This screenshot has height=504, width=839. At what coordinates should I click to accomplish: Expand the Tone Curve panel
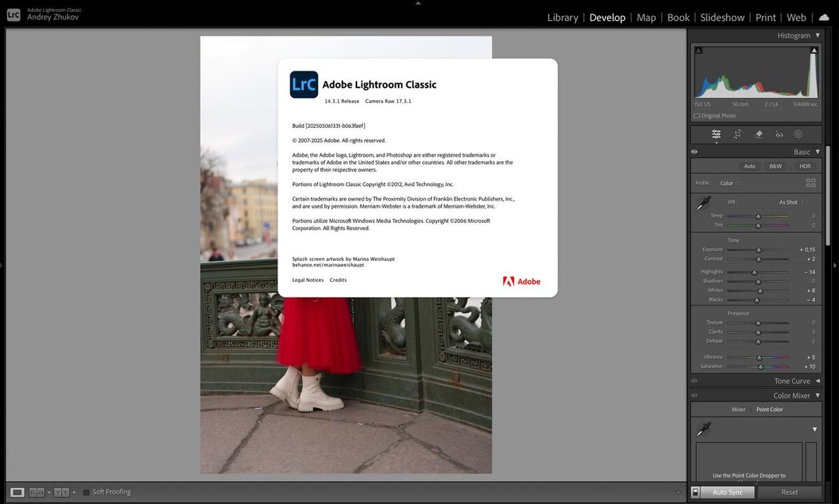pos(818,381)
